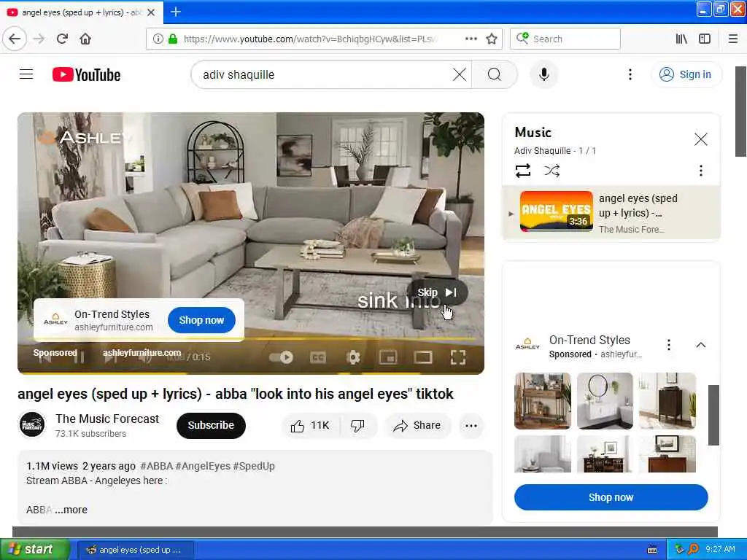Open the Firefox application menu
Screen dimensions: 747x560
pos(732,39)
